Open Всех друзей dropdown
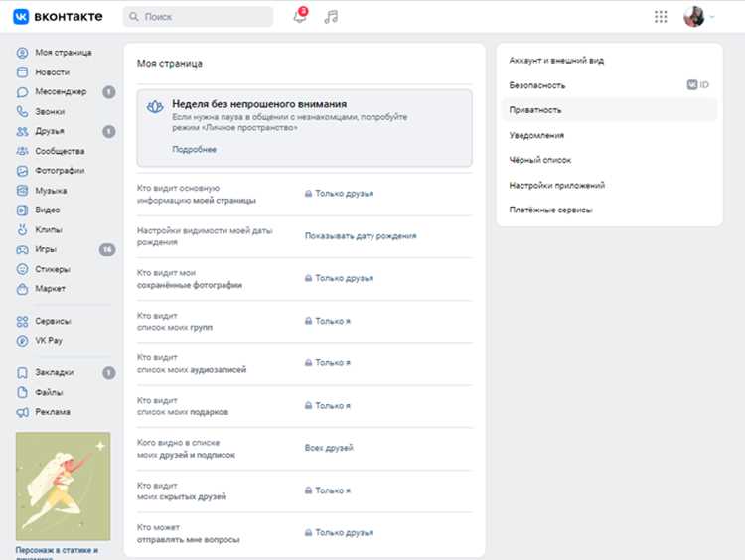745x560 pixels. coord(329,448)
